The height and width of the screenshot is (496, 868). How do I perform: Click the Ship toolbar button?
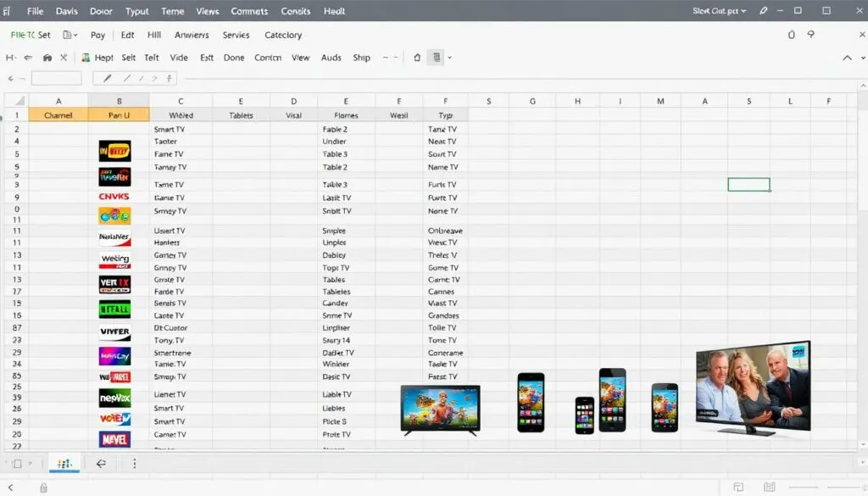361,58
